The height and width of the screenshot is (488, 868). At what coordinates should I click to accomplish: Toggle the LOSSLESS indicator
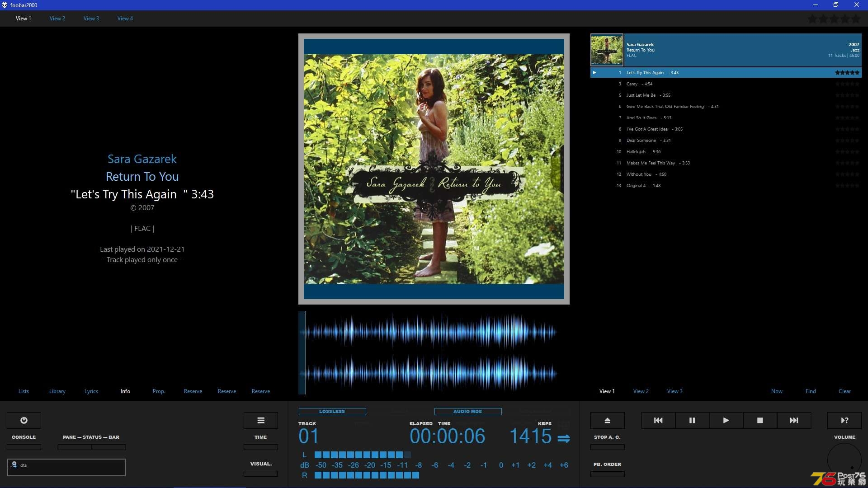click(332, 412)
